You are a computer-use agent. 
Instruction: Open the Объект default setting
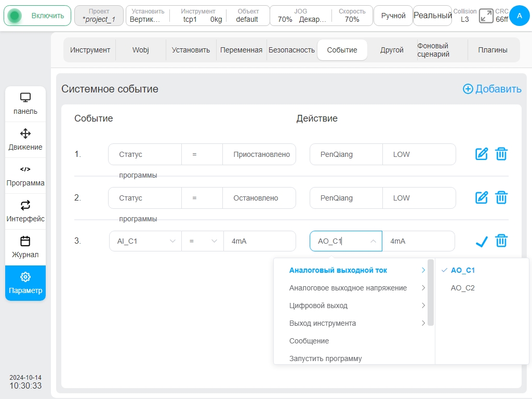248,16
